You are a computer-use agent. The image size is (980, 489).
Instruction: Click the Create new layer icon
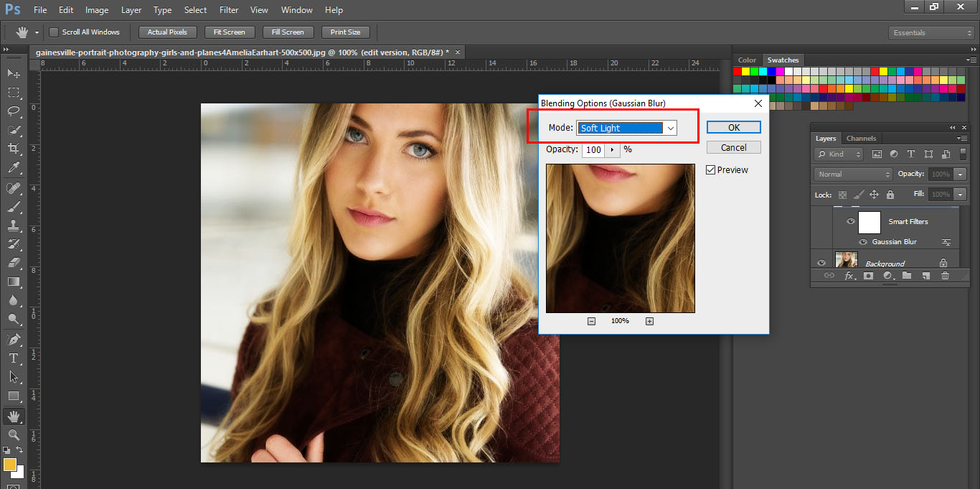click(926, 276)
